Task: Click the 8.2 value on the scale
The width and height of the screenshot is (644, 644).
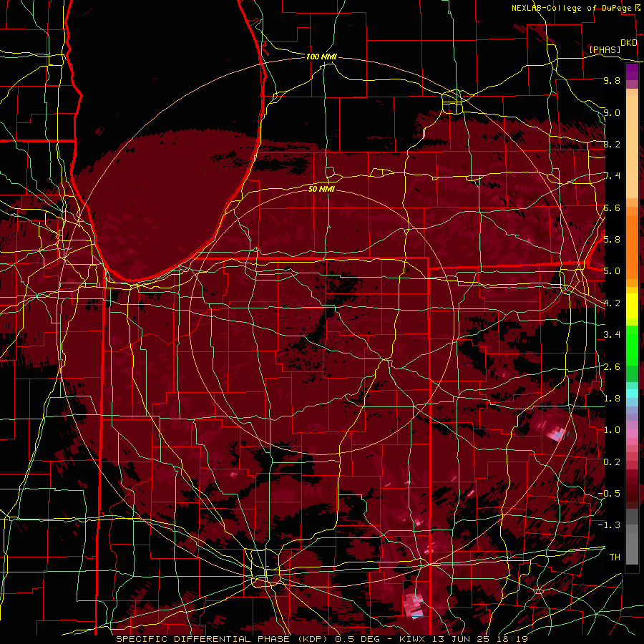Action: point(612,144)
